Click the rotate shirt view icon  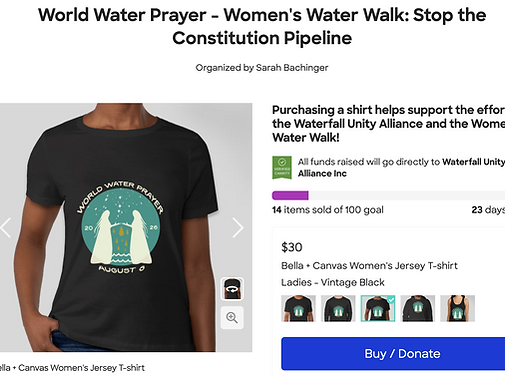(x=232, y=289)
